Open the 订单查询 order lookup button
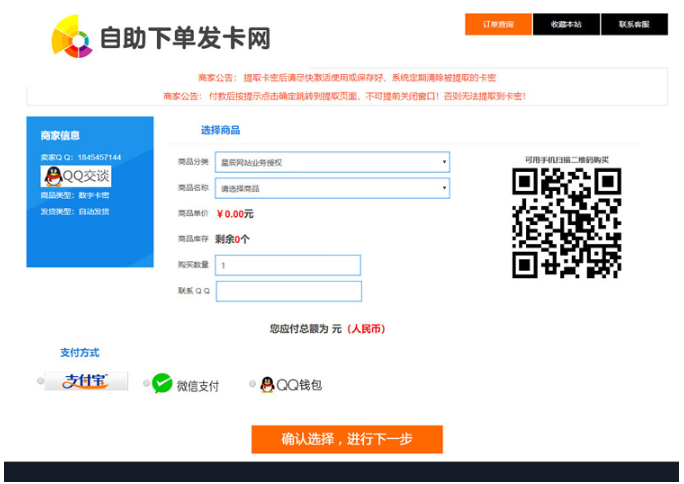 498,24
